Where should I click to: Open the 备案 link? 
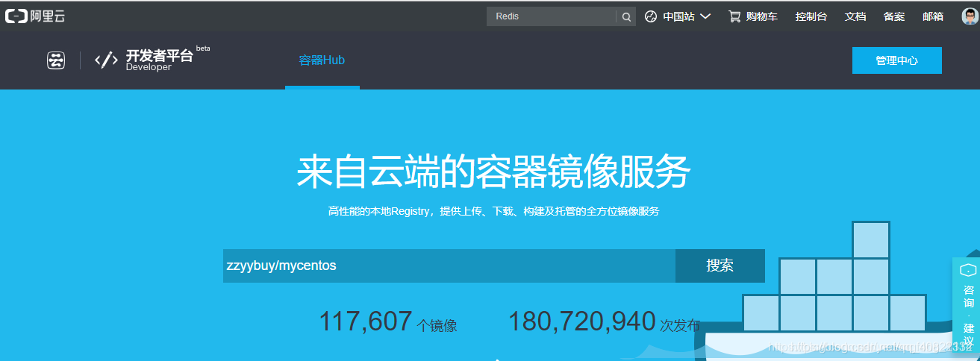894,16
